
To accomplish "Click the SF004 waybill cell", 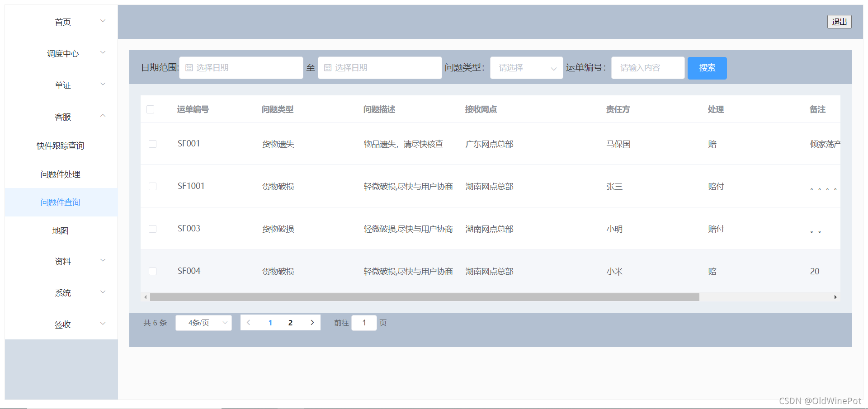I will pyautogui.click(x=189, y=271).
